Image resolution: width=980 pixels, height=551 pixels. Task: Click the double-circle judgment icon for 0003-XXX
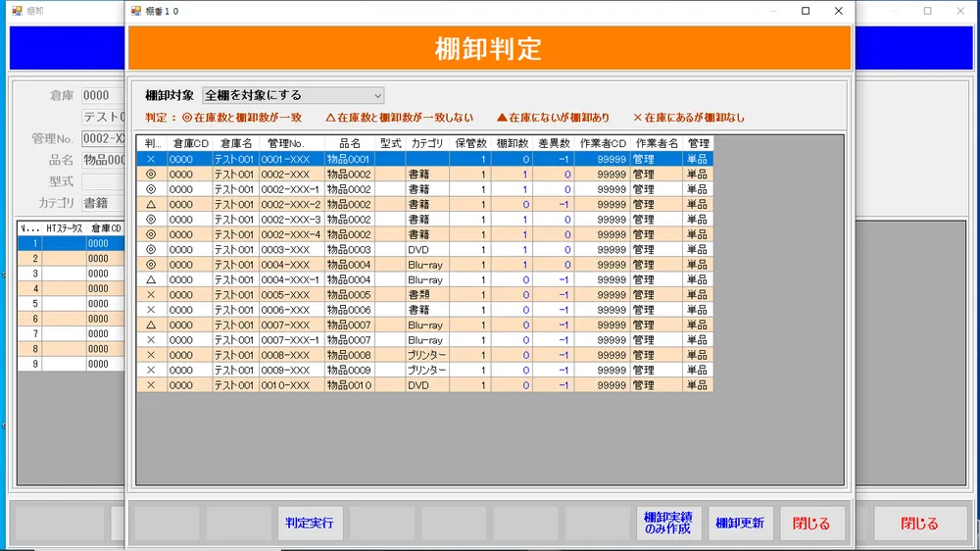[151, 250]
